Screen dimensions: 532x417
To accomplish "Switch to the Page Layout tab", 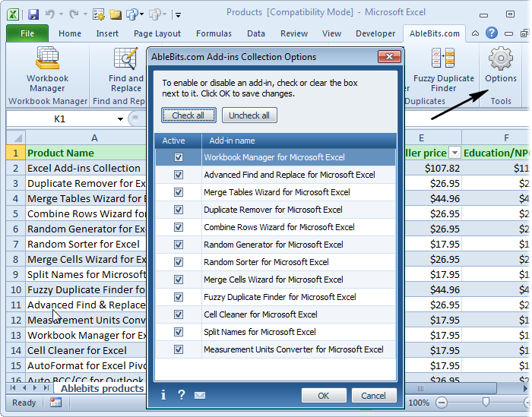I will tap(157, 33).
